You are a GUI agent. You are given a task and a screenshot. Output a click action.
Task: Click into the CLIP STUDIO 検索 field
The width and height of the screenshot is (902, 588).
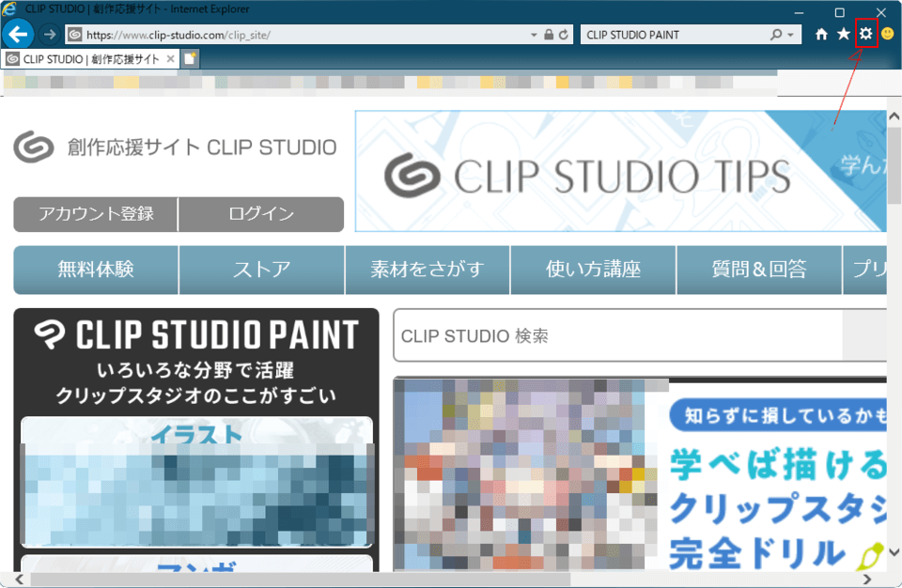pos(618,335)
